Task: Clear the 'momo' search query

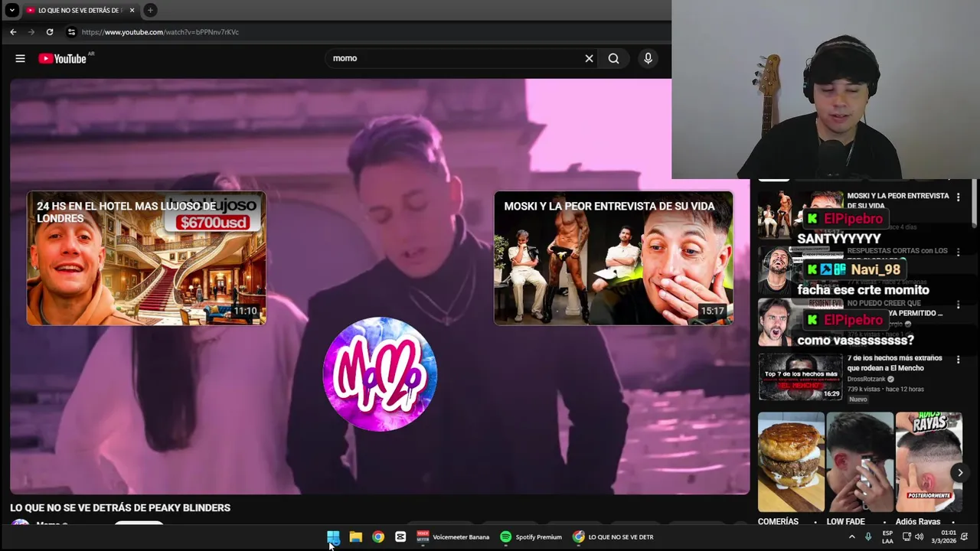Action: point(589,58)
